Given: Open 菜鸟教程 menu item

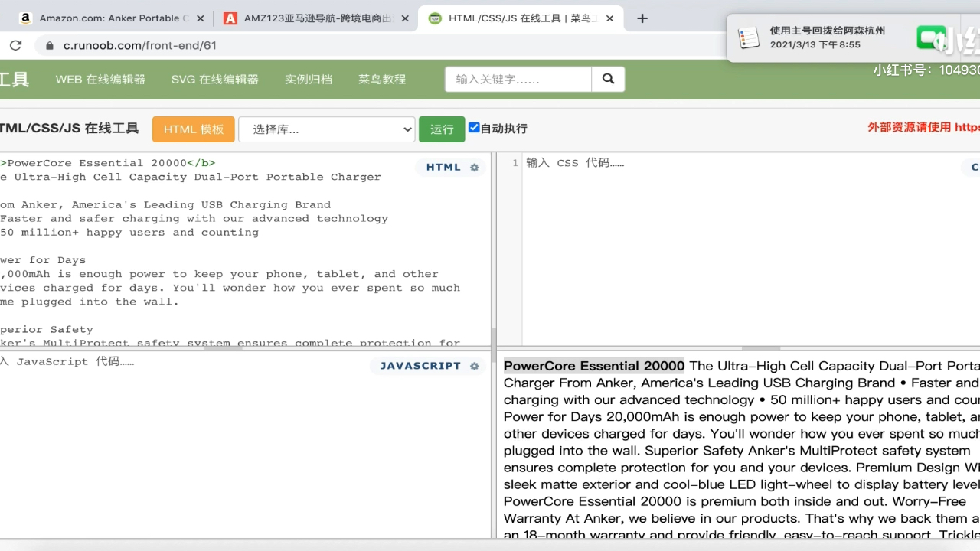Looking at the screenshot, I should (x=382, y=79).
